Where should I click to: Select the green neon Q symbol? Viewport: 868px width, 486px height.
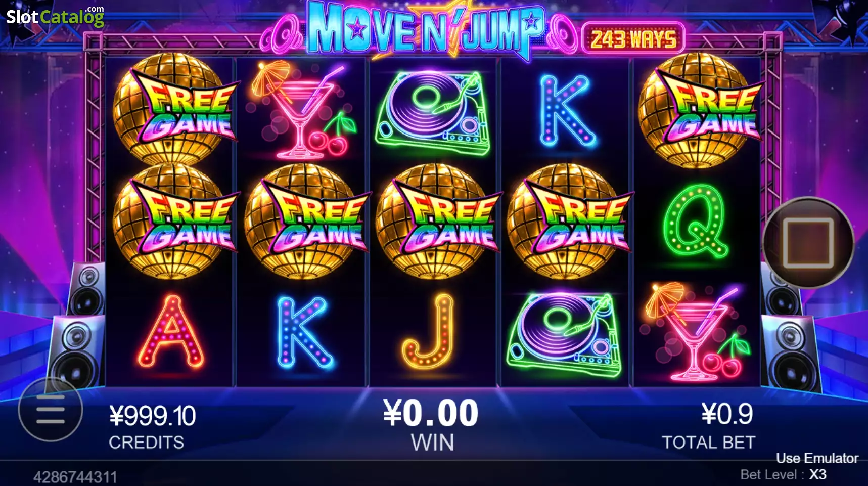[696, 221]
